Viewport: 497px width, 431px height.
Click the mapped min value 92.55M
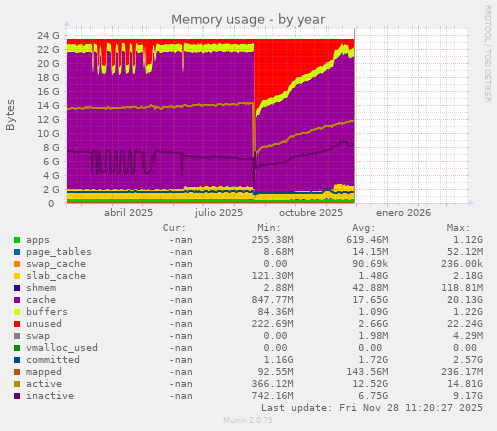pyautogui.click(x=275, y=372)
